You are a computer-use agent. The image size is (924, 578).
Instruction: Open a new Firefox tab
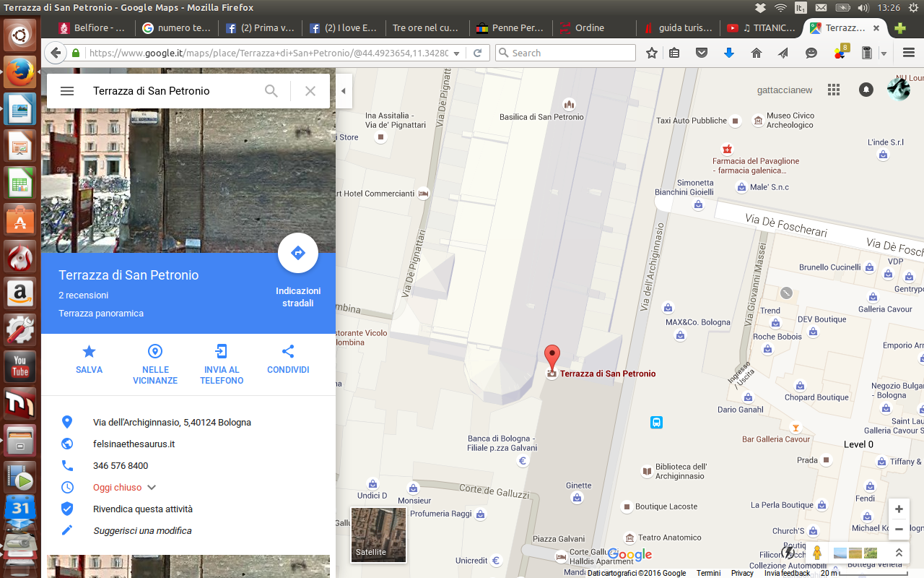click(900, 28)
